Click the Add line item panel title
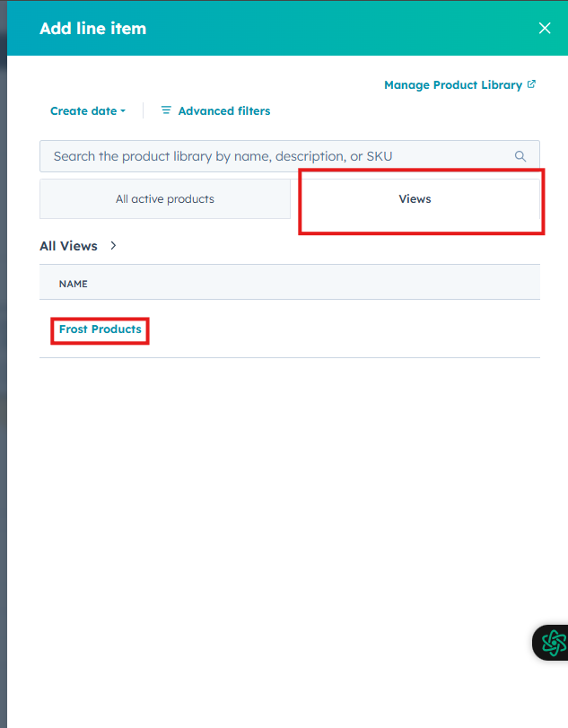The image size is (568, 728). 92,29
